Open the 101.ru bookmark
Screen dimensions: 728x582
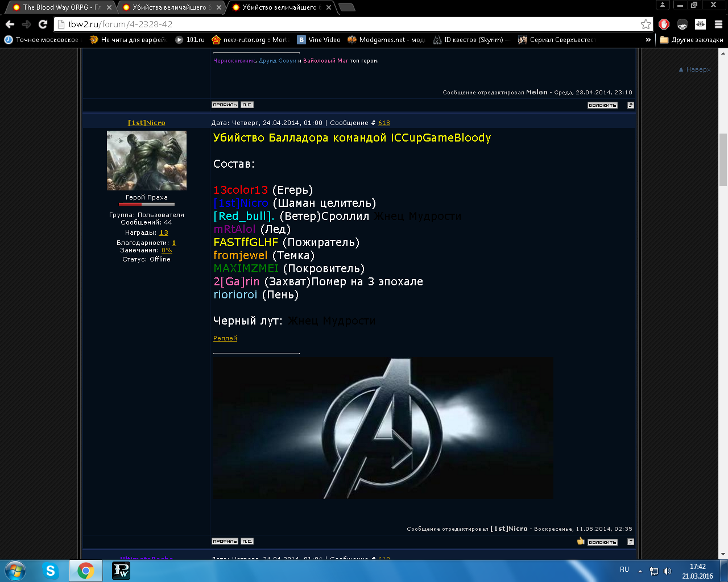click(190, 40)
